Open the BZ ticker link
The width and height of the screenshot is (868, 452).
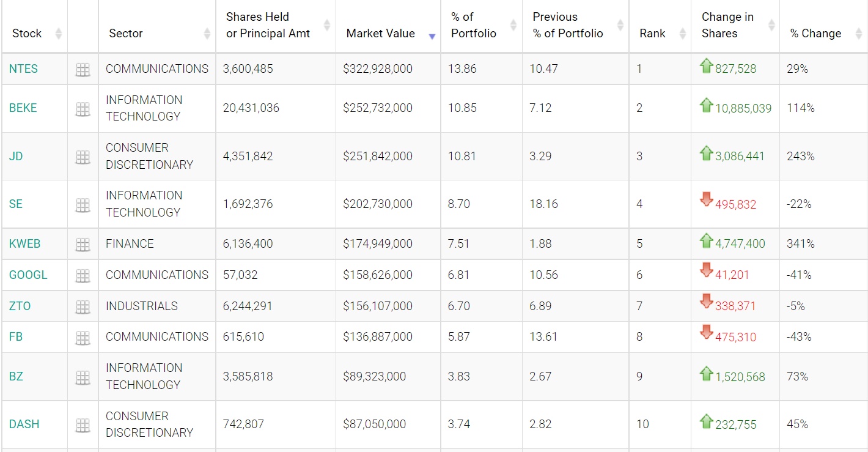pyautogui.click(x=16, y=377)
